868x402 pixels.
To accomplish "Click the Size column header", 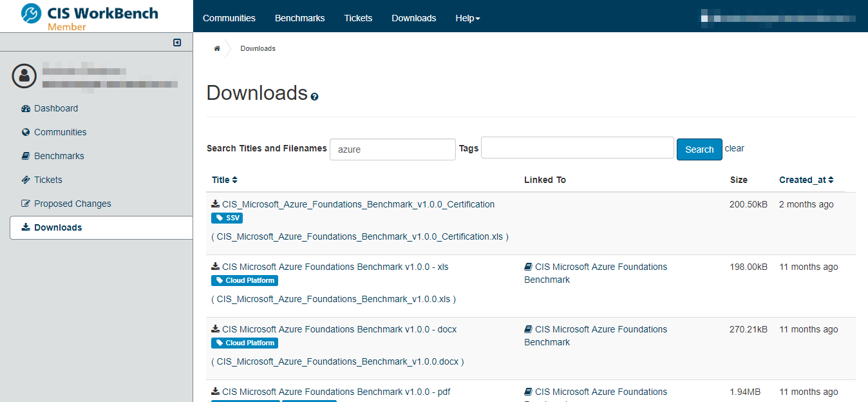I will coord(739,180).
